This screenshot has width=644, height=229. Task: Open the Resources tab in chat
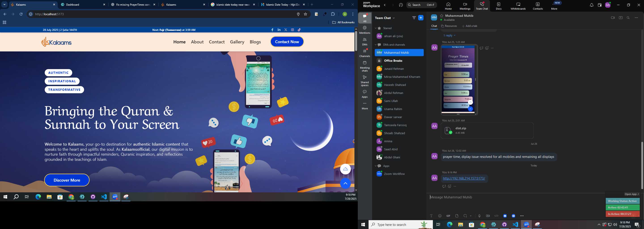(449, 26)
